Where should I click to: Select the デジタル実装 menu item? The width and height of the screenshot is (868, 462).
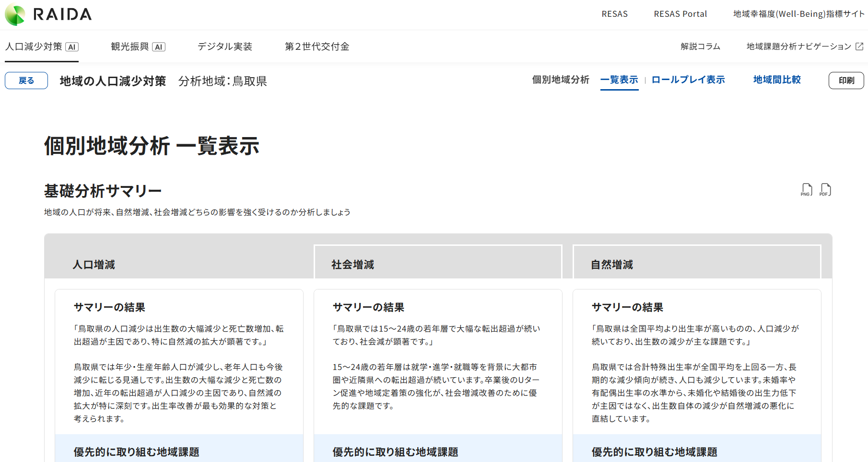click(x=225, y=46)
